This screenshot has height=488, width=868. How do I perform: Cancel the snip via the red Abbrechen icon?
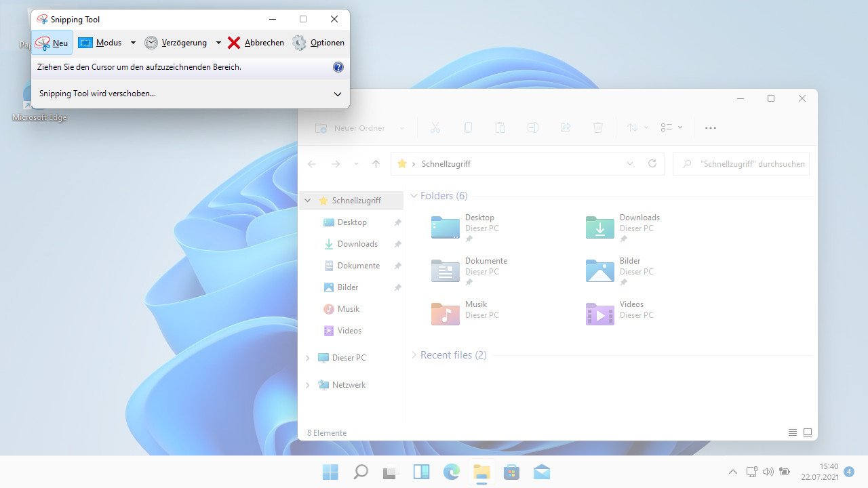click(x=233, y=42)
